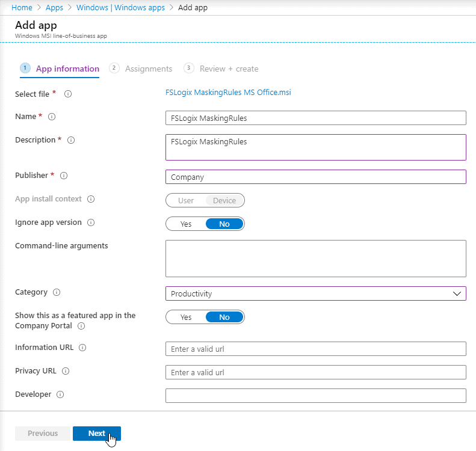The width and height of the screenshot is (476, 451).
Task: Click the info icon beside Name label
Action: (x=52, y=117)
